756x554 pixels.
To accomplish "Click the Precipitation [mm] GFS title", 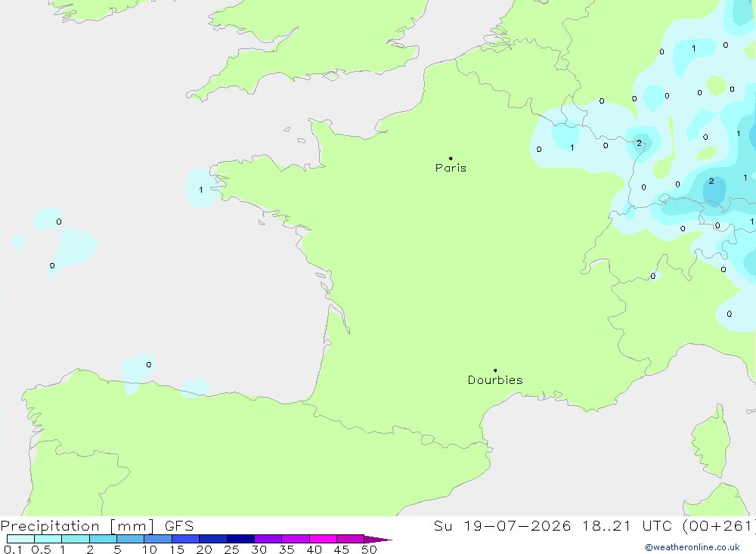I will point(97,525).
